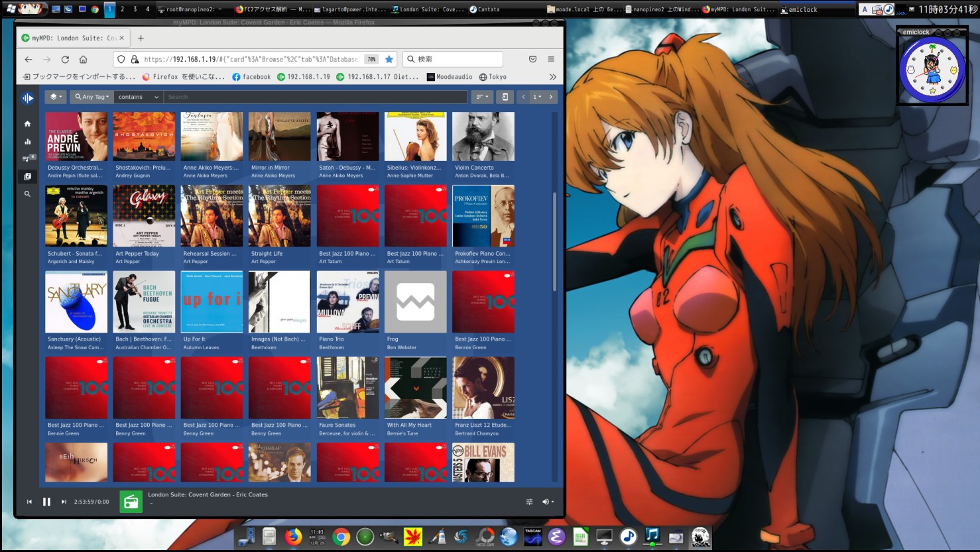The image size is (980, 552).
Task: Click the myMPD logo icon at top-left
Action: 27,98
